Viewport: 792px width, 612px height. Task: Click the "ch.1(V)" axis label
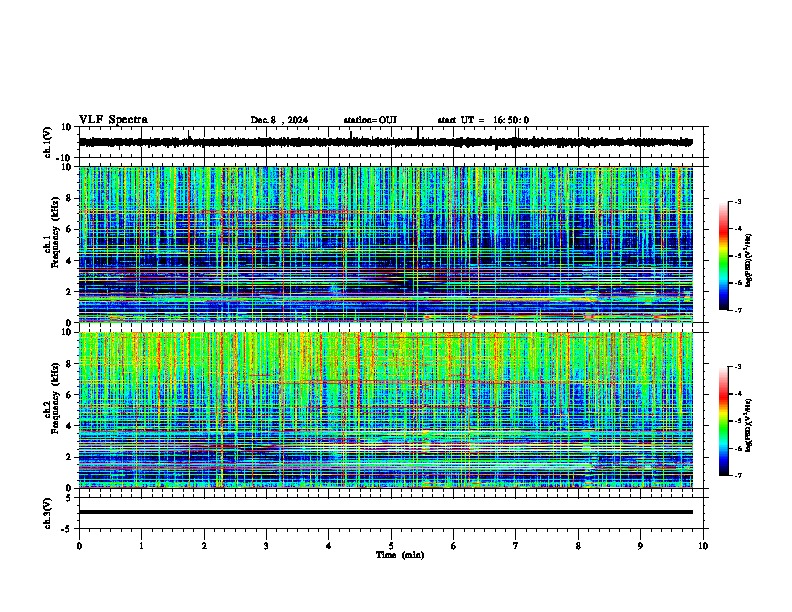(x=48, y=142)
